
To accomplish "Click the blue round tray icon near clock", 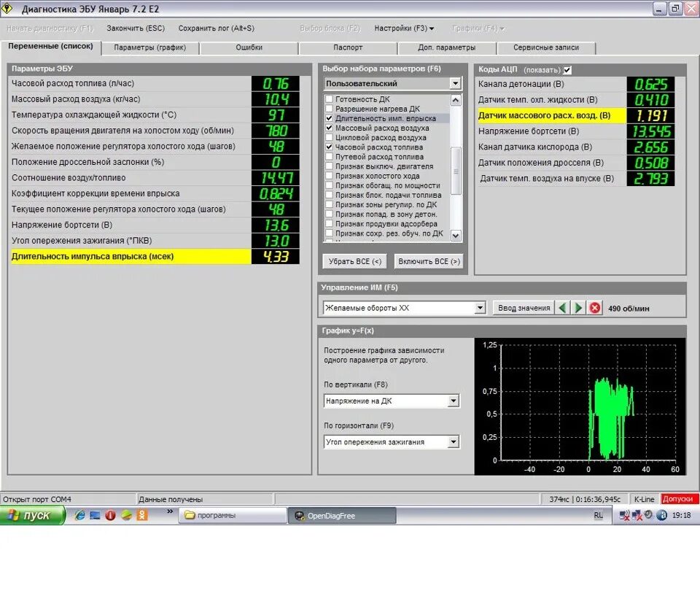I will pyautogui.click(x=662, y=515).
